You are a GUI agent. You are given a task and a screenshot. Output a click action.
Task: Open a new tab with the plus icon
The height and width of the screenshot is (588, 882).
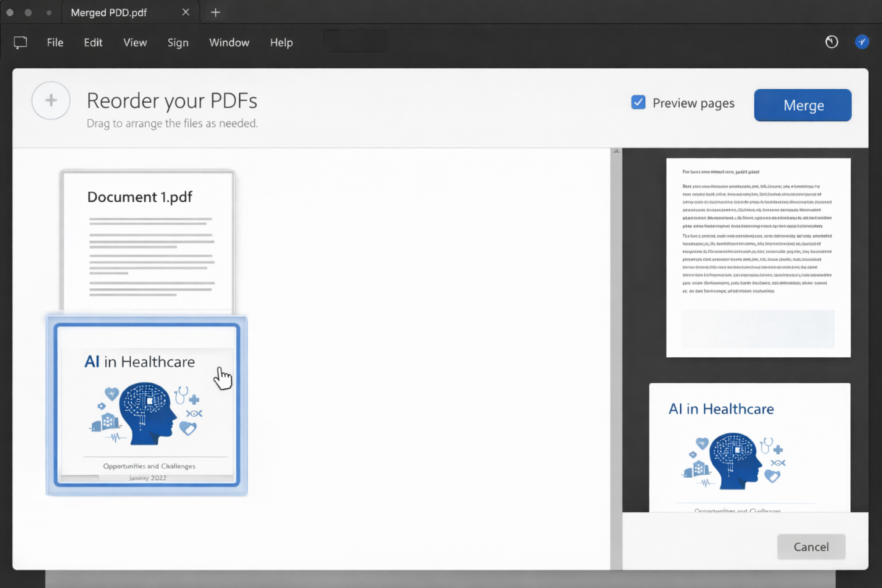(x=215, y=12)
